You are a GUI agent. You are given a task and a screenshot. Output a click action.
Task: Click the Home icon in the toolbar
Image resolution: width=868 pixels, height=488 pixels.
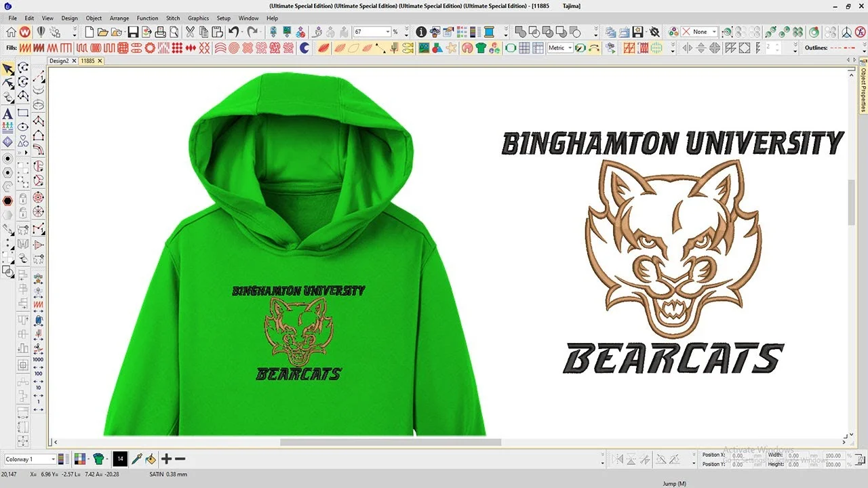pos(12,32)
